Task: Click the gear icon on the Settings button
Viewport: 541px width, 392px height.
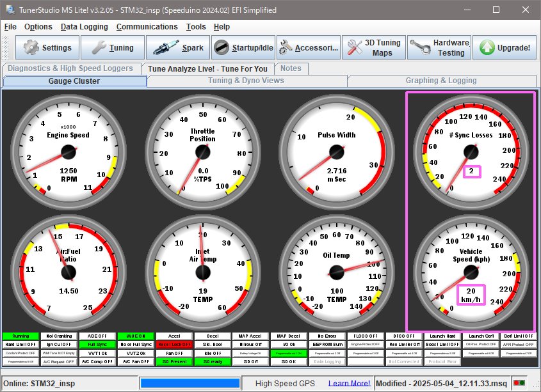Action: 31,47
